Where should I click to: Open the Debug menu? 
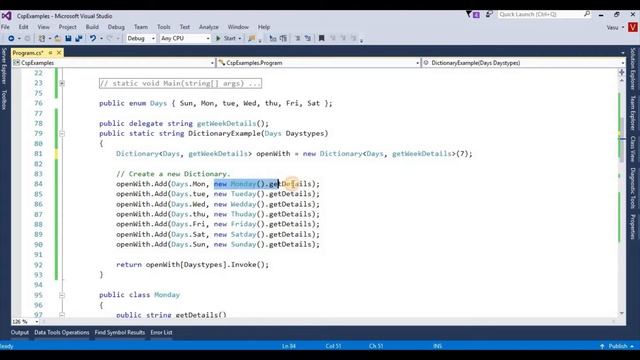(x=116, y=27)
